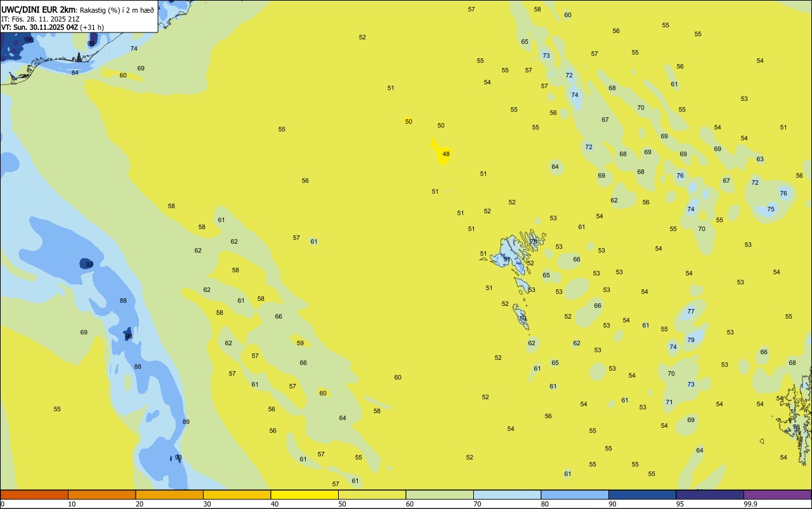The width and height of the screenshot is (812, 509).
Task: Click the '99.9' legend scale label
Action: (x=750, y=504)
